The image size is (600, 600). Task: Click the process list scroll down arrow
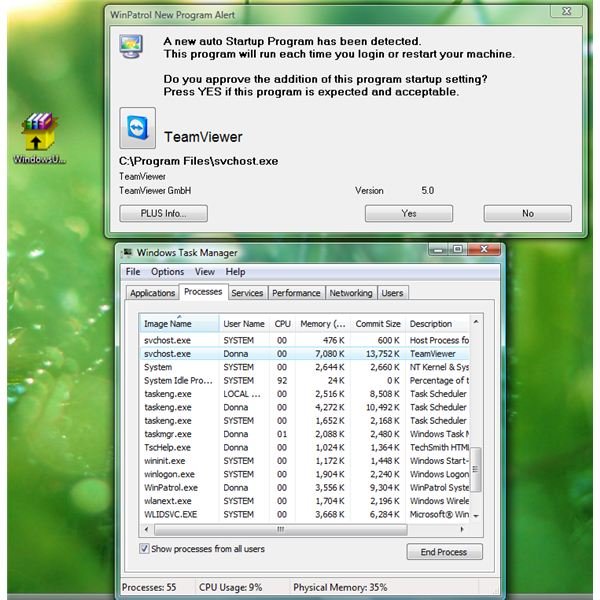tap(476, 516)
